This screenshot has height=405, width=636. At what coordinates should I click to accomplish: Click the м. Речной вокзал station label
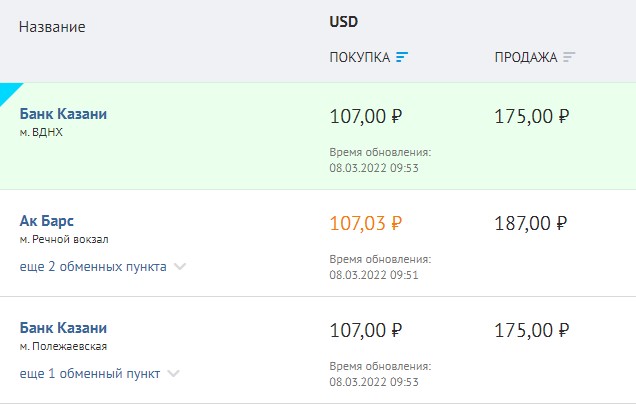64,239
